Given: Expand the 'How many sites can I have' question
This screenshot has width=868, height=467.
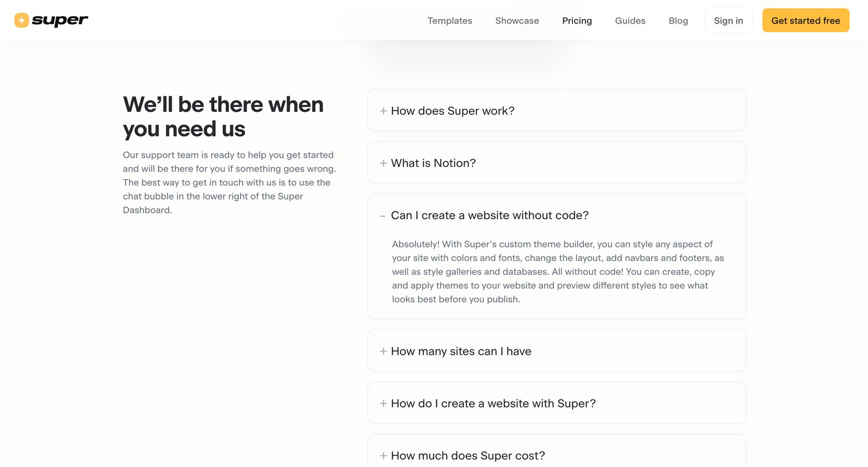Looking at the screenshot, I should (556, 351).
